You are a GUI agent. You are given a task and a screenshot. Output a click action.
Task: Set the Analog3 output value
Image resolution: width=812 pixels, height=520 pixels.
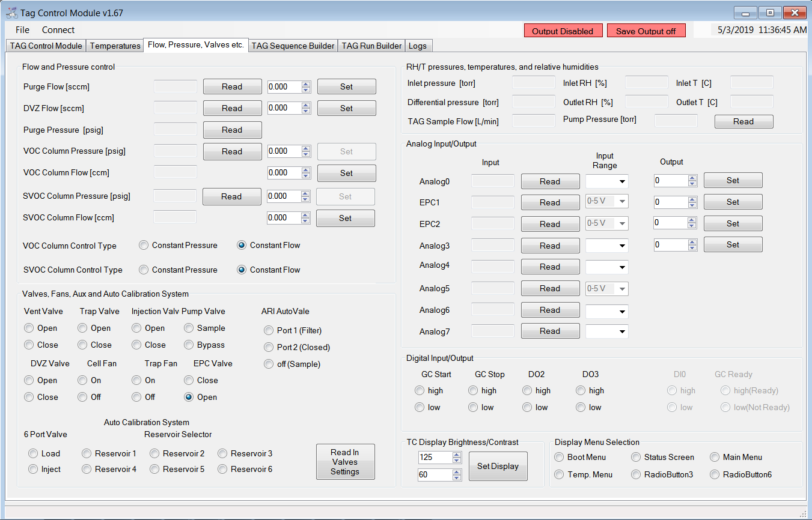(x=733, y=244)
